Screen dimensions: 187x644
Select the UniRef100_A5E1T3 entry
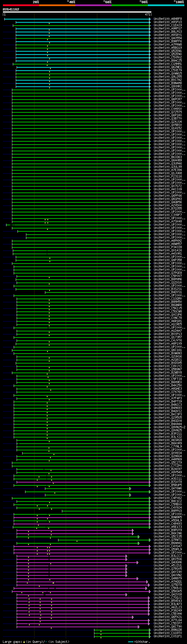[168, 527]
